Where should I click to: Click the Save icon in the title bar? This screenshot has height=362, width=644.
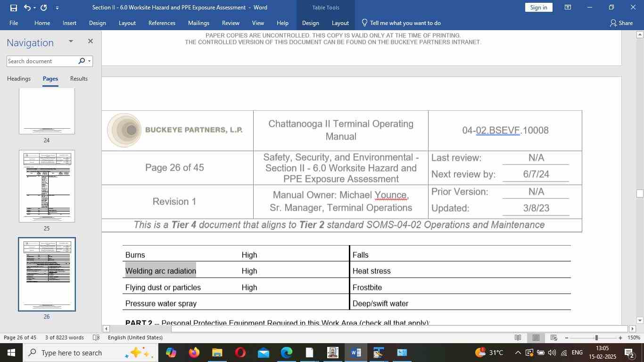(13, 8)
